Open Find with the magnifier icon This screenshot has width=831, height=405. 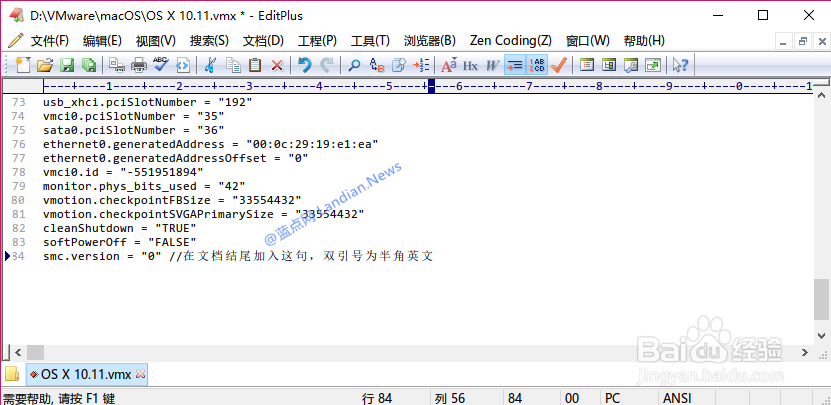point(354,65)
